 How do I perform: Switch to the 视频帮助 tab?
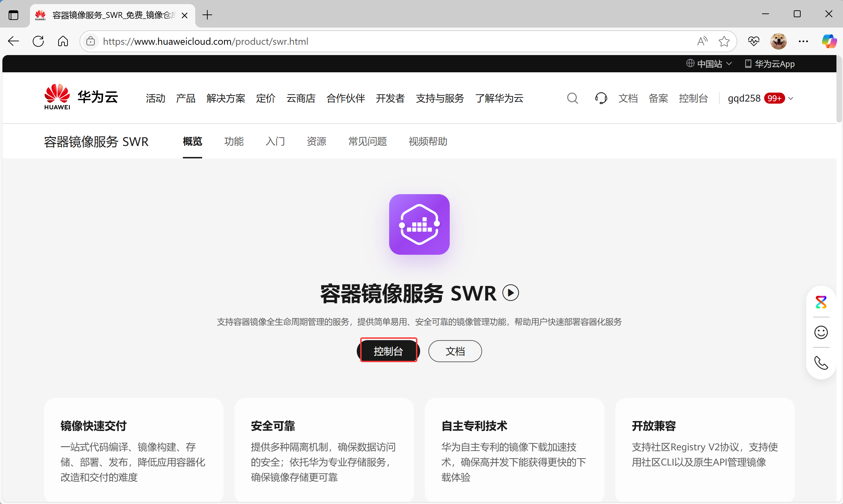(x=428, y=141)
